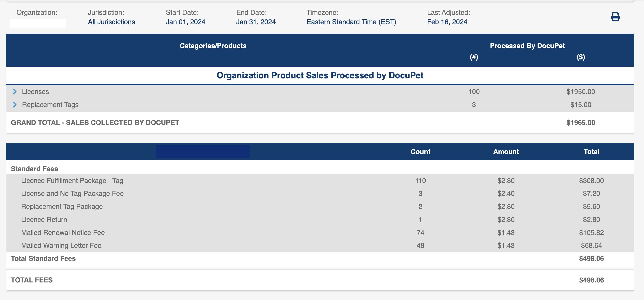Viewport: 644px width, 300px height.
Task: Click the Jan 31, 2024 end date
Action: coord(256,22)
